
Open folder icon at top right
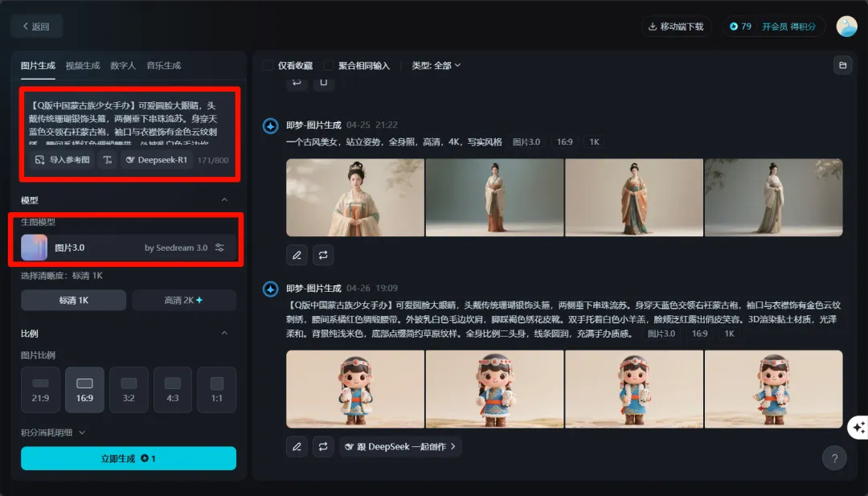tap(842, 65)
